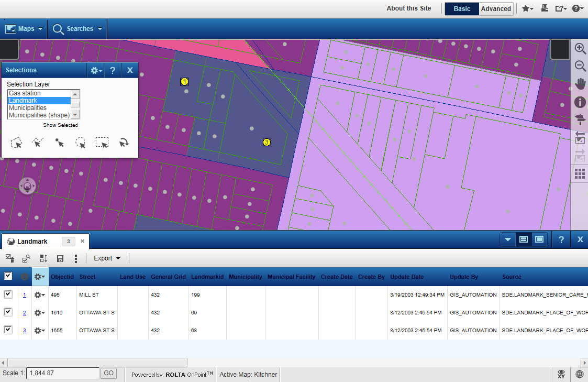
Task: Open the Searches dropdown menu
Action: pos(77,29)
